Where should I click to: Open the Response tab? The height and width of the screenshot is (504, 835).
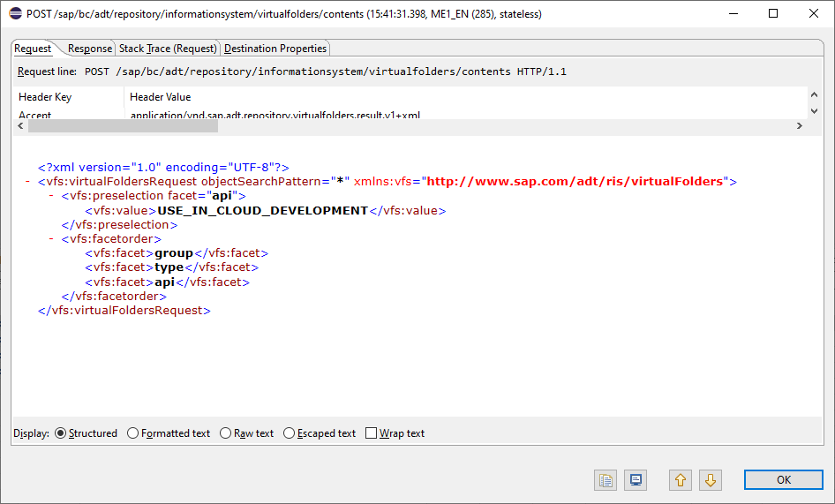click(89, 49)
